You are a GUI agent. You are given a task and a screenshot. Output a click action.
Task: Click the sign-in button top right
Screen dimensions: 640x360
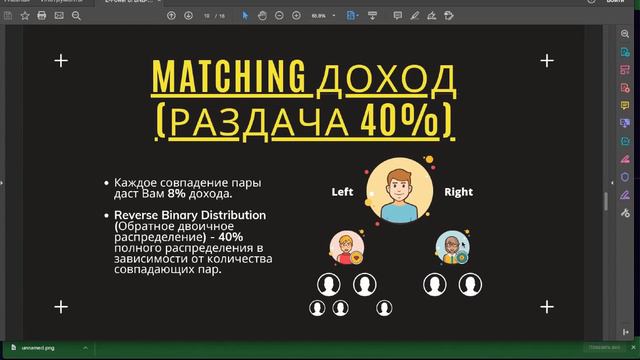(615, 2)
